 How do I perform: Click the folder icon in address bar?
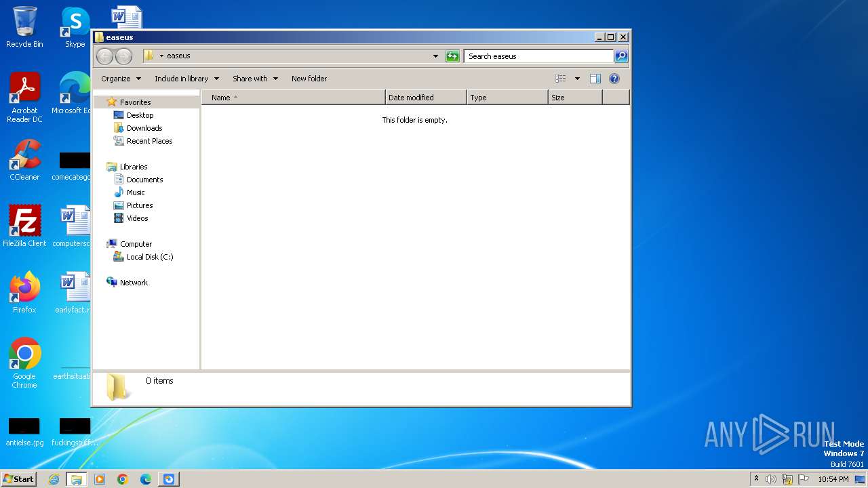(x=149, y=56)
